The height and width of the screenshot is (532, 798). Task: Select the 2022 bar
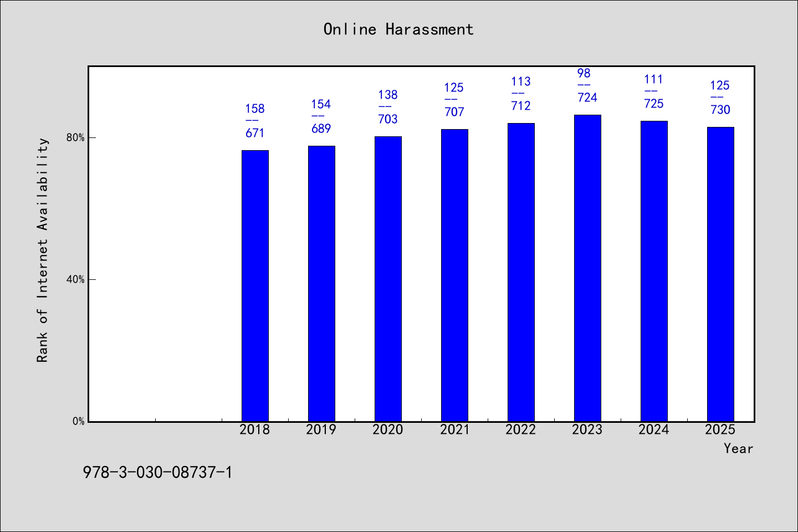pyautogui.click(x=521, y=272)
